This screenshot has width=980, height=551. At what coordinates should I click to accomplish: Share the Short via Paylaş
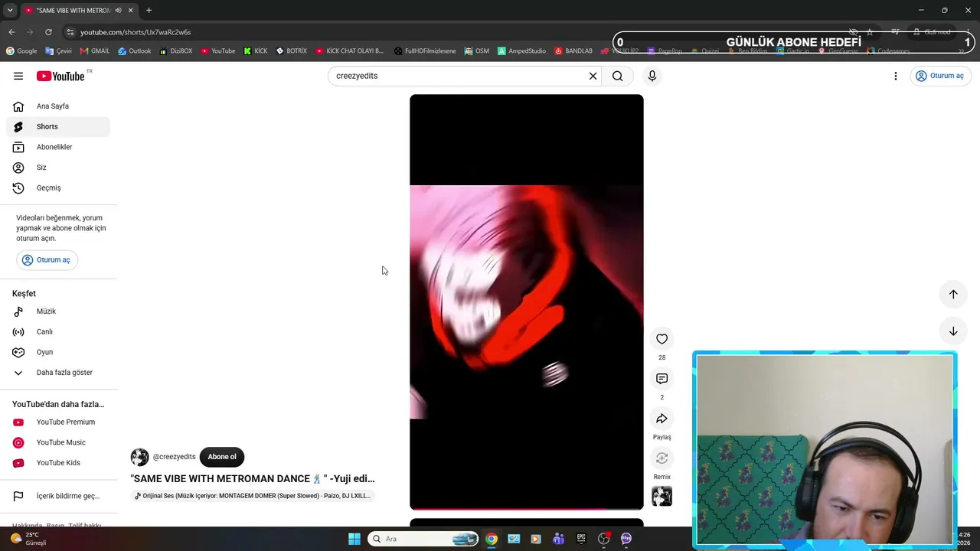(662, 419)
